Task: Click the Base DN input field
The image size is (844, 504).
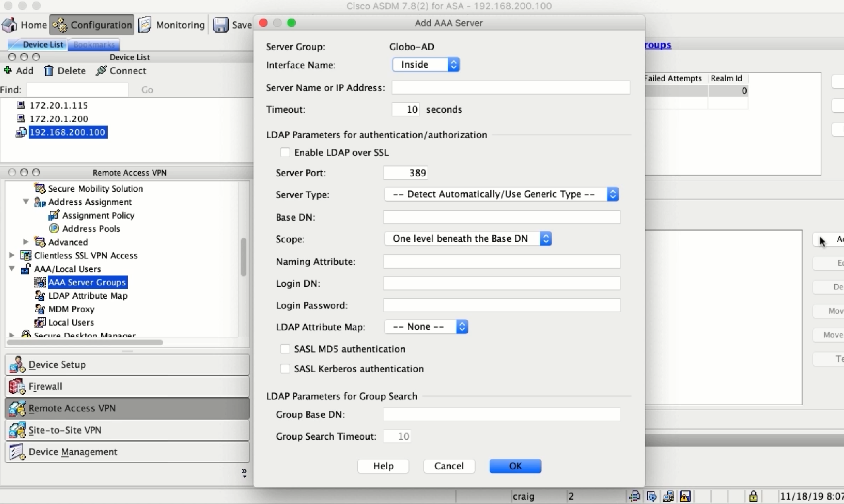Action: click(x=502, y=217)
